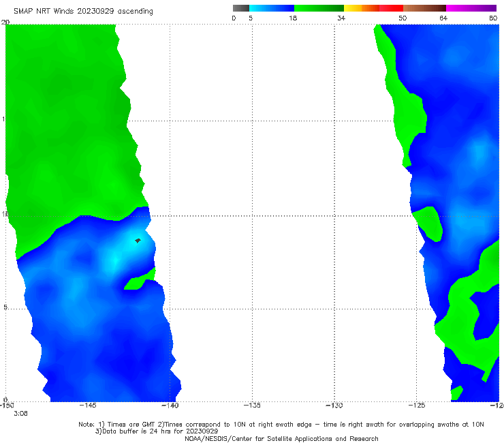Click the gray segment of the color bar
The width and height of the screenshot is (504, 443).
pos(241,8)
